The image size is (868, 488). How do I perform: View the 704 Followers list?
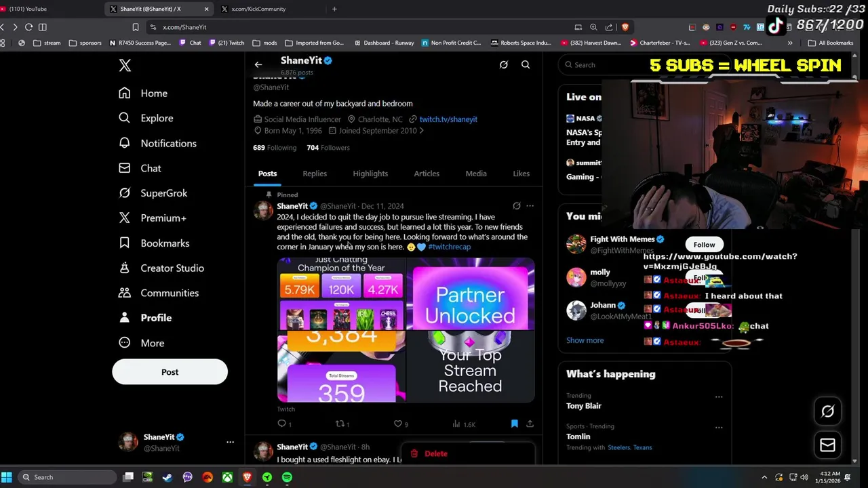click(x=328, y=148)
